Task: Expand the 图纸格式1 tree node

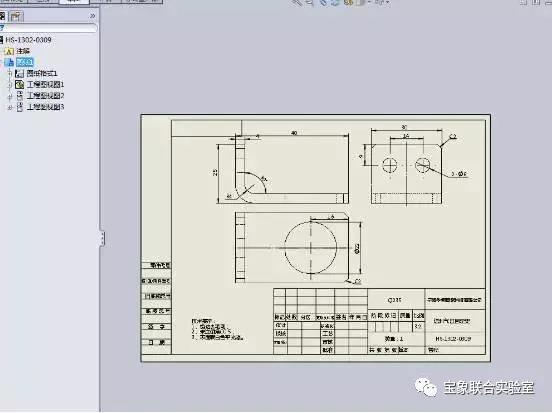Action: 10,74
